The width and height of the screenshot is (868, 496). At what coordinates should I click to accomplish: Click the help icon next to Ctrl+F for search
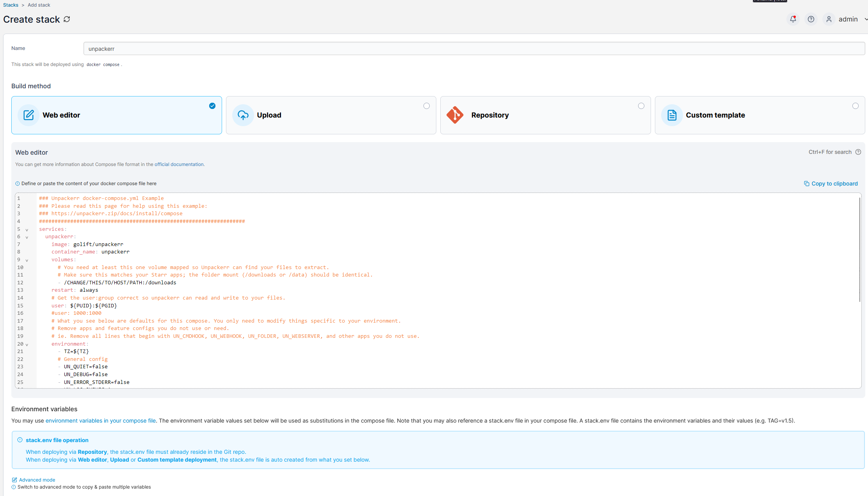[x=858, y=152]
